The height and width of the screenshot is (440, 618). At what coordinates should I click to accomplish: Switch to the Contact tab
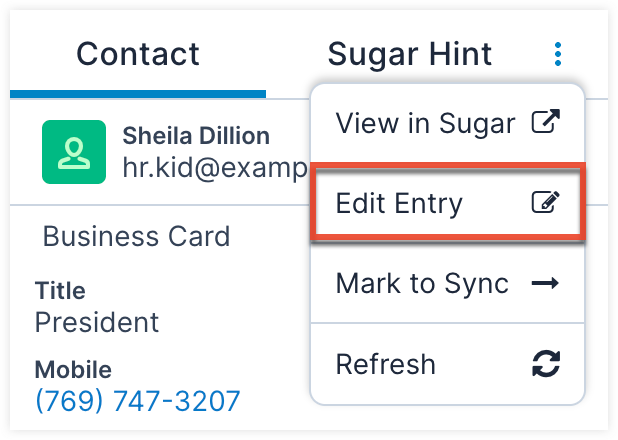(138, 53)
